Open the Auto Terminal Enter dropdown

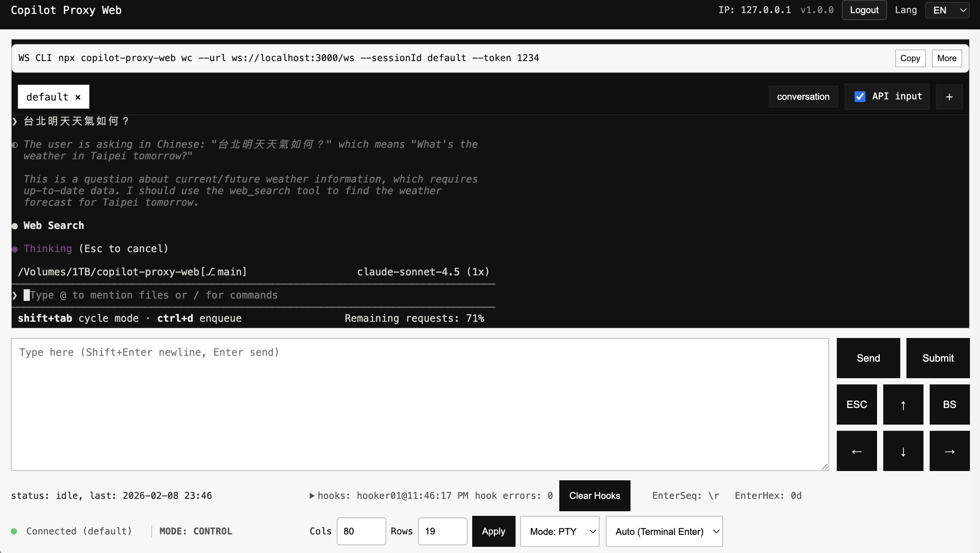click(x=664, y=531)
